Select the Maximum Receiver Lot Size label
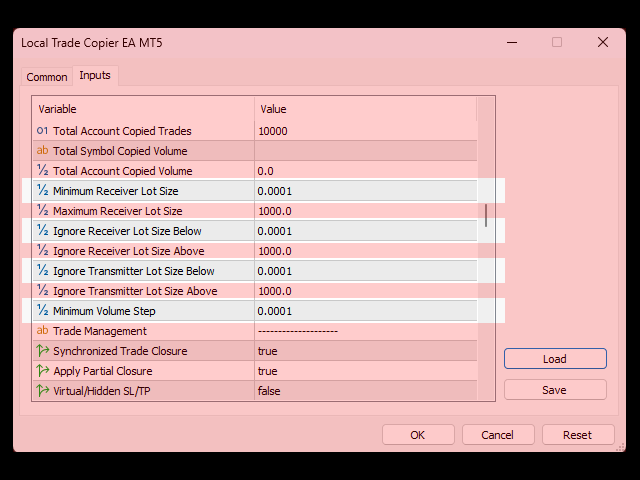 [118, 211]
